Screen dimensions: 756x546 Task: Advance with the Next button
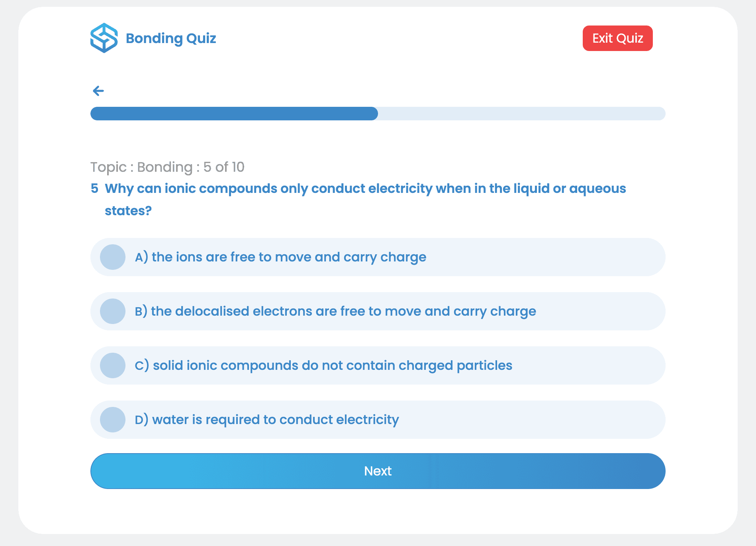378,471
